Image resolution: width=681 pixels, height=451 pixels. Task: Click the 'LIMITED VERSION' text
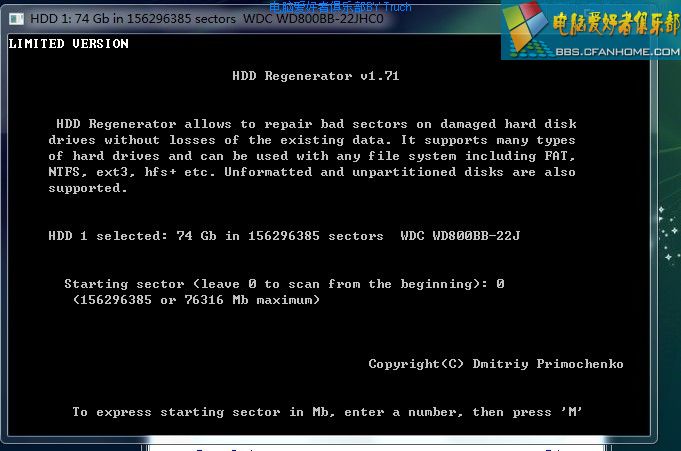click(68, 43)
